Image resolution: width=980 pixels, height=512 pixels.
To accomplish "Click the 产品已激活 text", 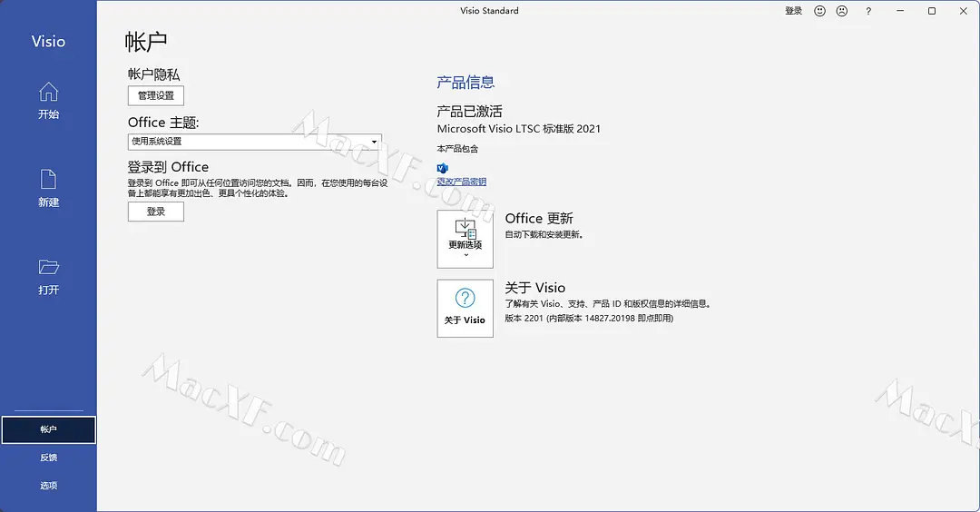I will coord(469,112).
